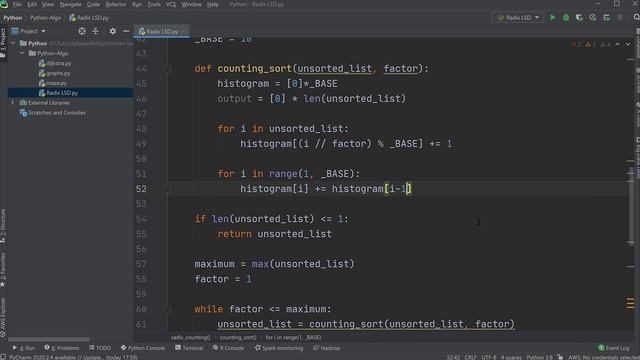Image resolution: width=640 pixels, height=360 pixels.
Task: Toggle the Favorites side panel
Action: 3,270
